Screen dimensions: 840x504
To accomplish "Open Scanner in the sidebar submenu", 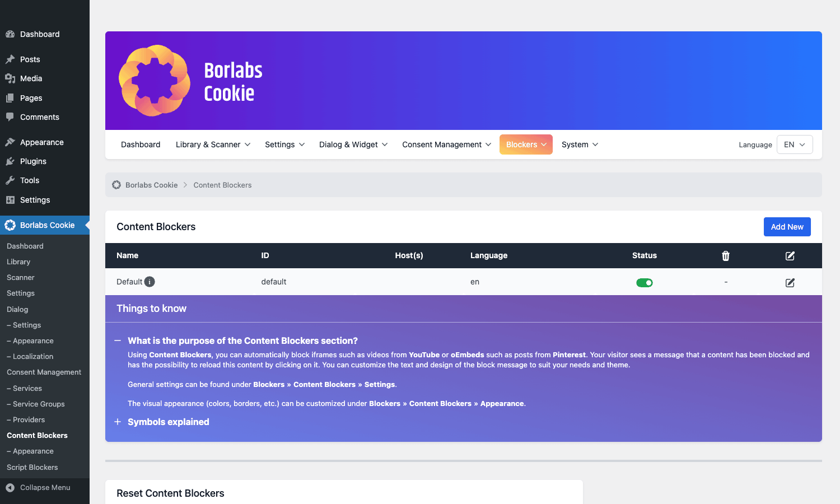I will (21, 277).
